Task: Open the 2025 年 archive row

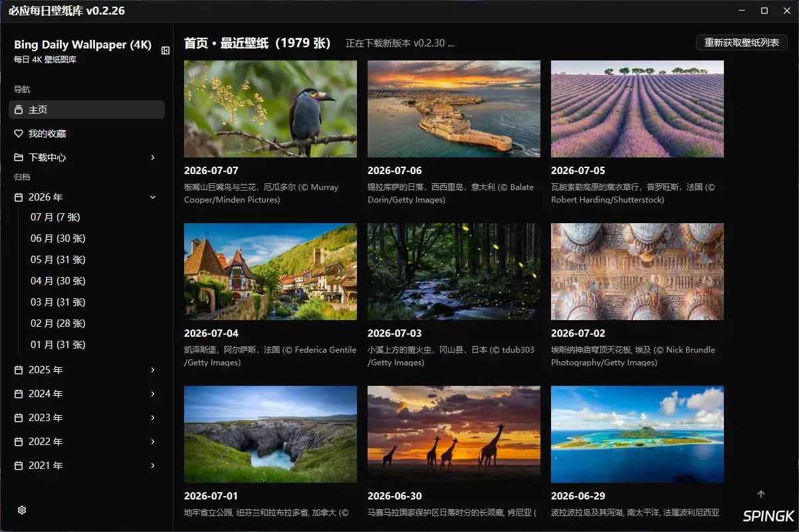Action: tap(86, 370)
